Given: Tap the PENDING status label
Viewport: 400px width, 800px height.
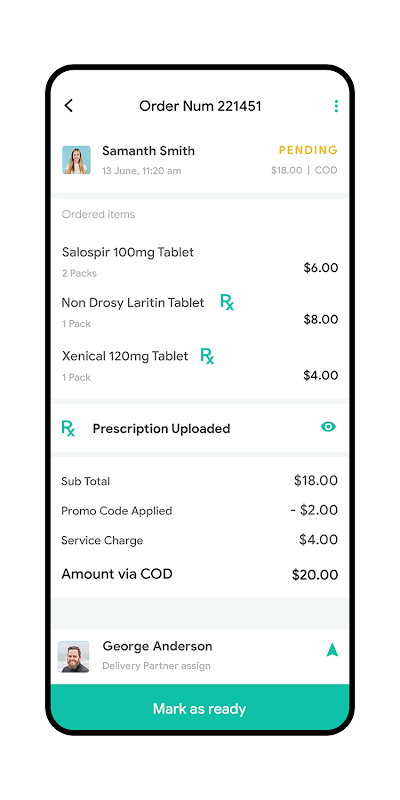Looking at the screenshot, I should point(308,150).
